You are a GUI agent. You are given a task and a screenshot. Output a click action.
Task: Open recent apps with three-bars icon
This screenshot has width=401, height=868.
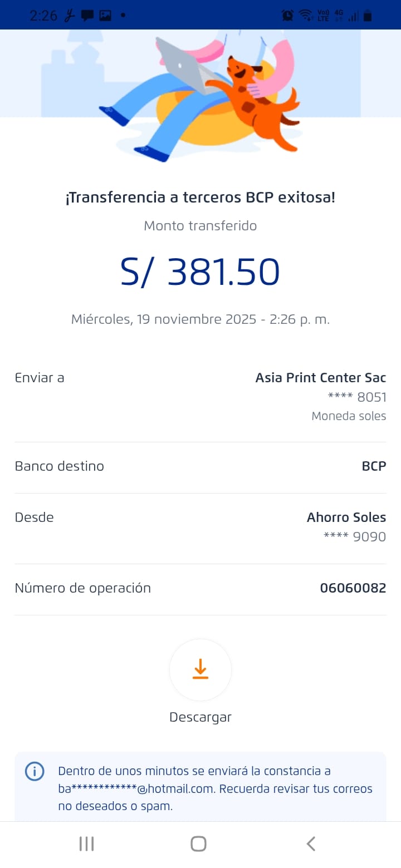pos(86,844)
